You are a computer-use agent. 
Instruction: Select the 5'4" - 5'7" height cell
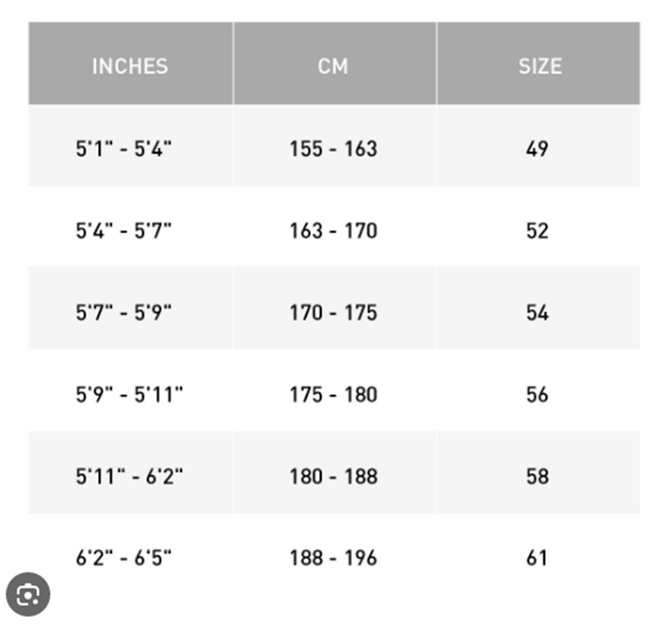(x=124, y=231)
